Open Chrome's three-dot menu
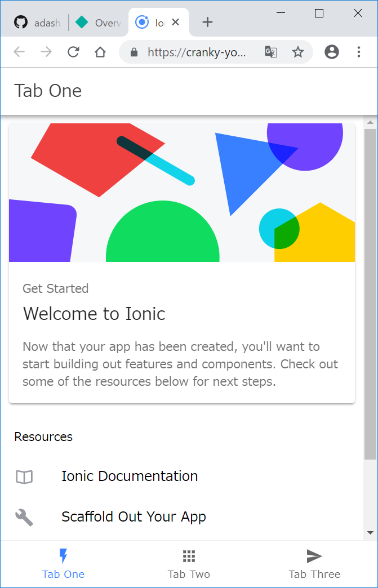The image size is (378, 588). pos(359,52)
